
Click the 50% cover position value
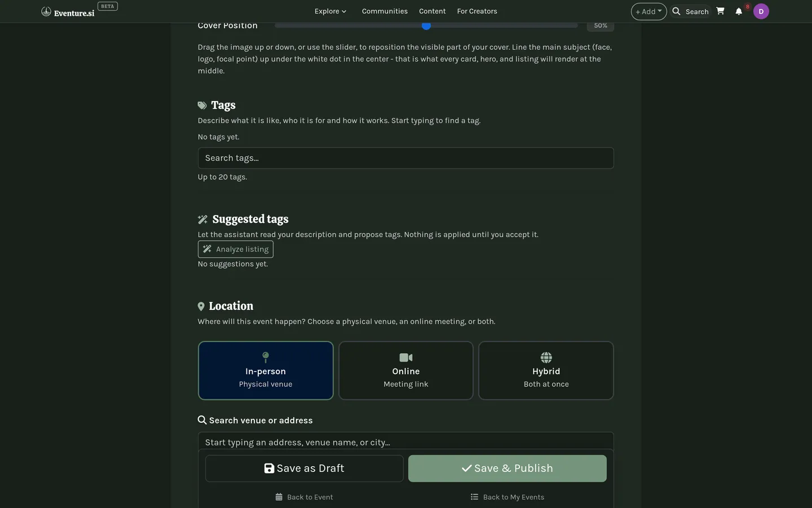(x=600, y=25)
